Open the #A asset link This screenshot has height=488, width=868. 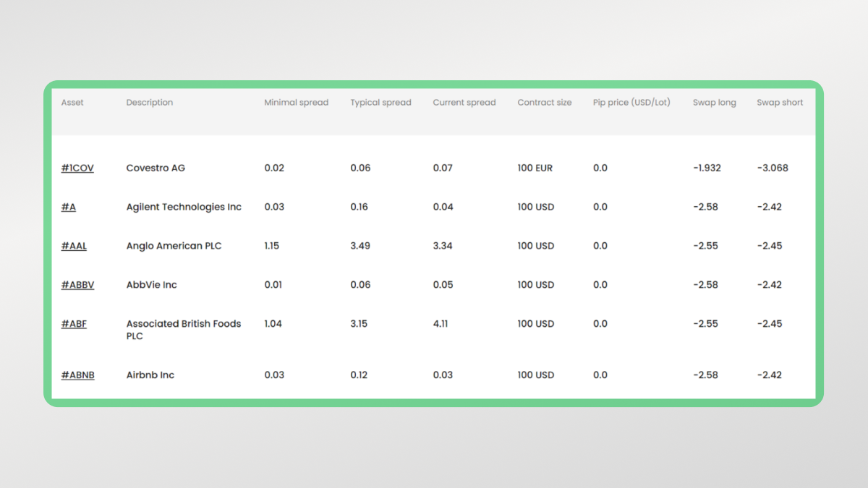click(69, 207)
